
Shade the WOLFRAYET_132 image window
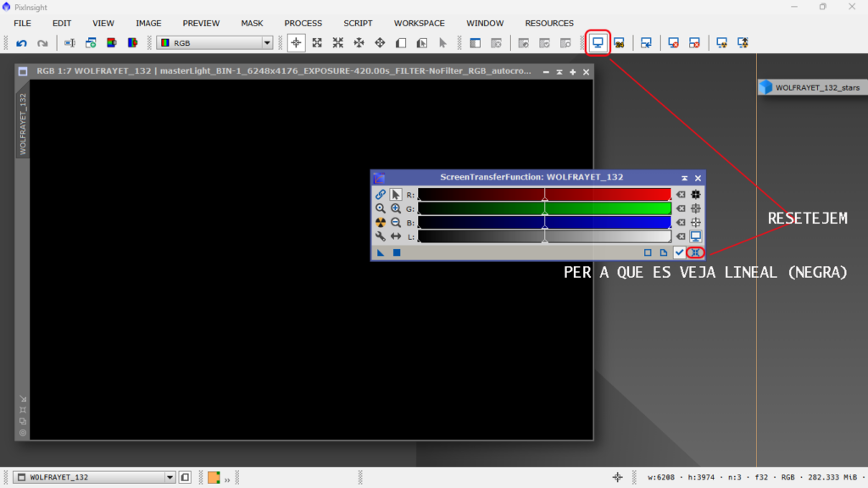point(559,72)
